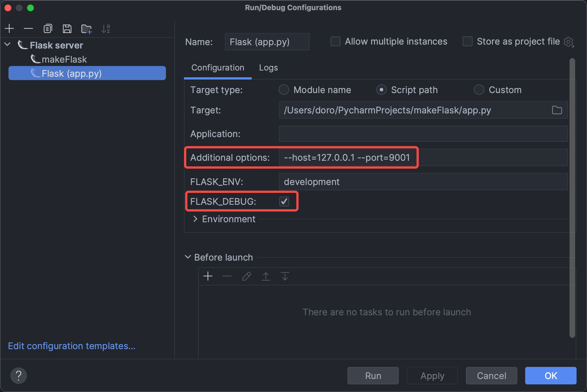587x392 pixels.
Task: Toggle the FLASK_DEBUG checkbox
Action: coord(284,201)
